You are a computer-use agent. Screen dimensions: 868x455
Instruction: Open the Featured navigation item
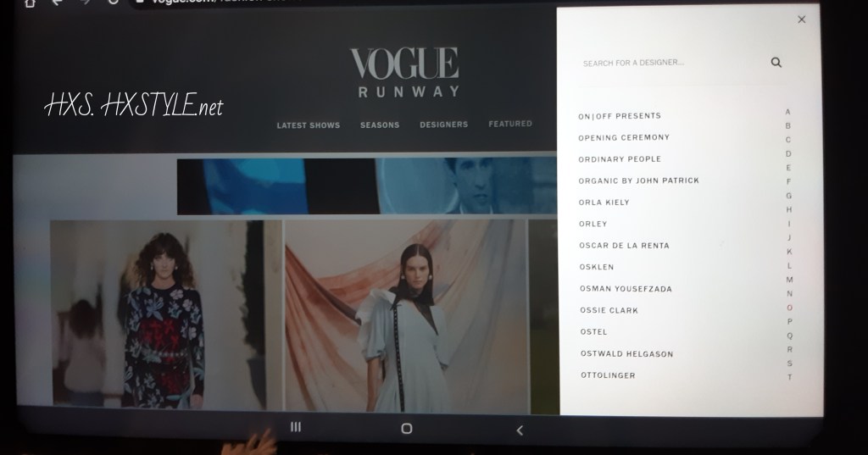(x=510, y=124)
